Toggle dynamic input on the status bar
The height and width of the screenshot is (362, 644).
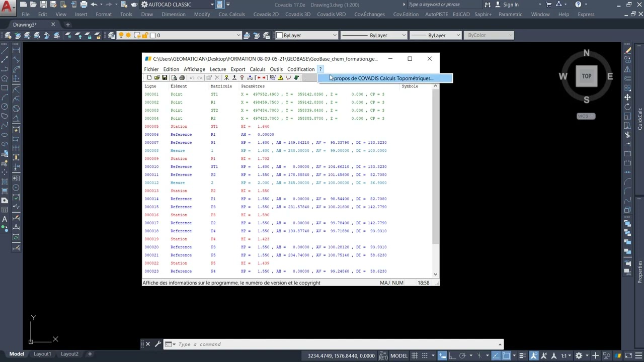(x=442, y=355)
